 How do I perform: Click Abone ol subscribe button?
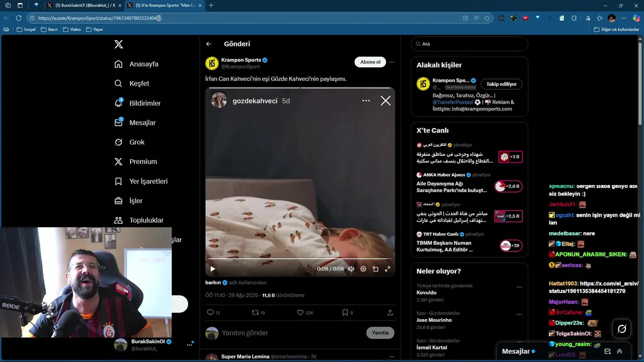point(370,62)
